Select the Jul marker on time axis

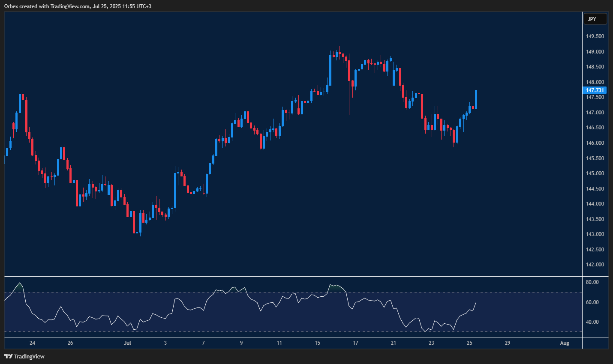[x=127, y=343]
